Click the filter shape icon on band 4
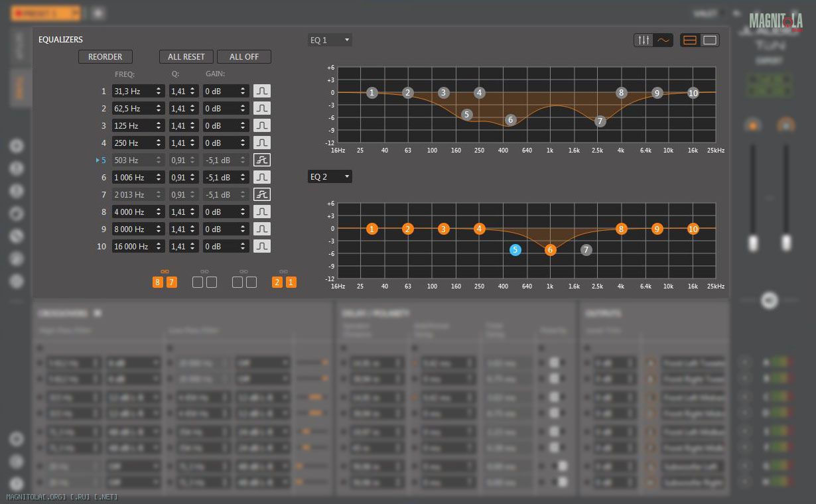The height and width of the screenshot is (504, 816). 262,143
